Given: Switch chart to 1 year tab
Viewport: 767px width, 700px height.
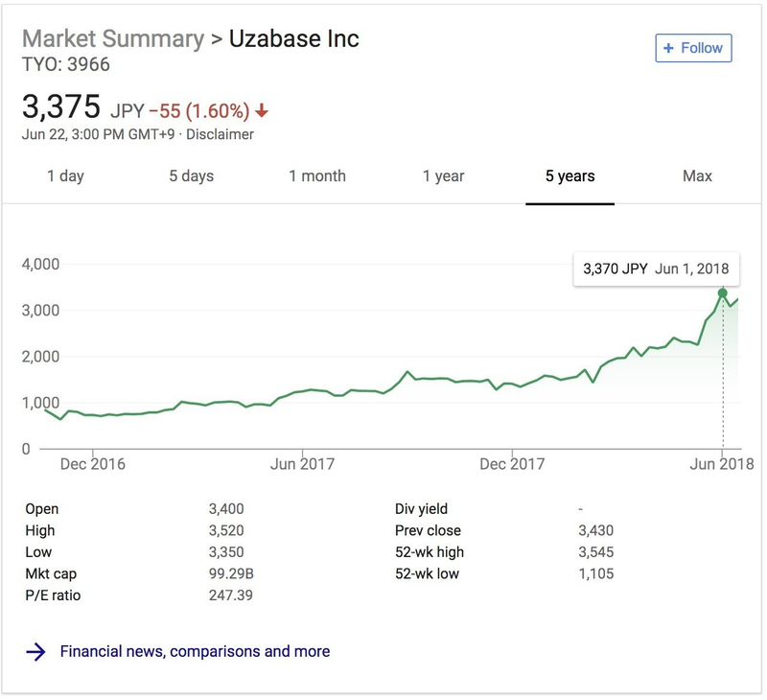Looking at the screenshot, I should tap(443, 175).
